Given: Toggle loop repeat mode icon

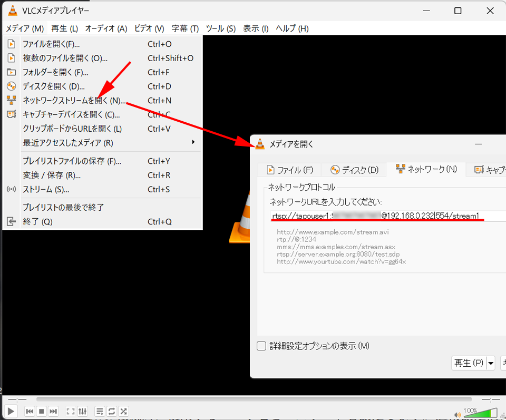Looking at the screenshot, I should tap(111, 411).
